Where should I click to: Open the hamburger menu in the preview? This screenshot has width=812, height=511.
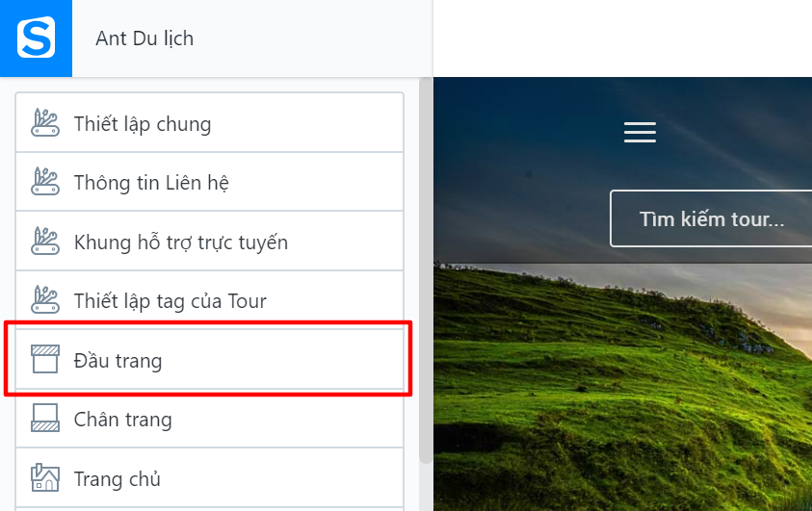[640, 132]
